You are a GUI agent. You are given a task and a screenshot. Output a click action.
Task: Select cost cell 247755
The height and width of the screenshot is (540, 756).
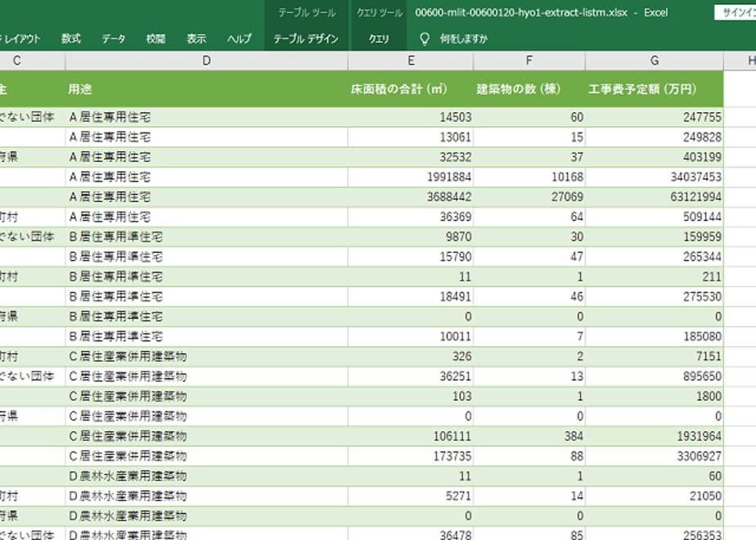tap(655, 117)
